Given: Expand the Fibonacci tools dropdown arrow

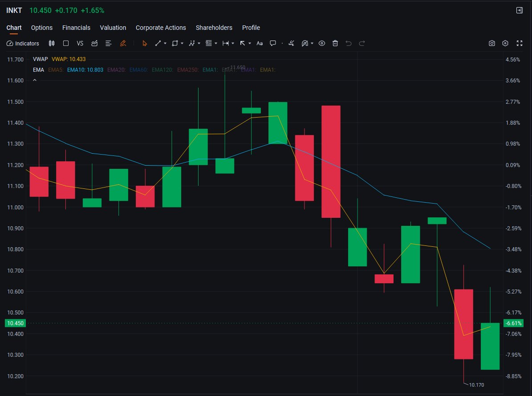Looking at the screenshot, I should point(216,44).
